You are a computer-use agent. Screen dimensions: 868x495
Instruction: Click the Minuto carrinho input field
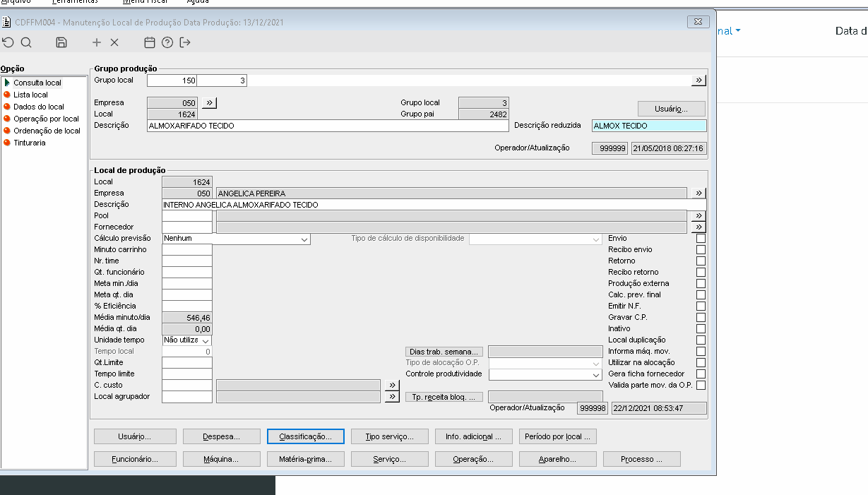click(187, 249)
